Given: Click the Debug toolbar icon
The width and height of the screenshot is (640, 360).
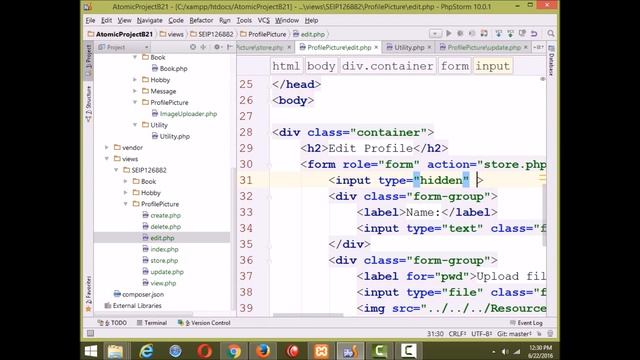Looking at the screenshot, I should [x=460, y=33].
